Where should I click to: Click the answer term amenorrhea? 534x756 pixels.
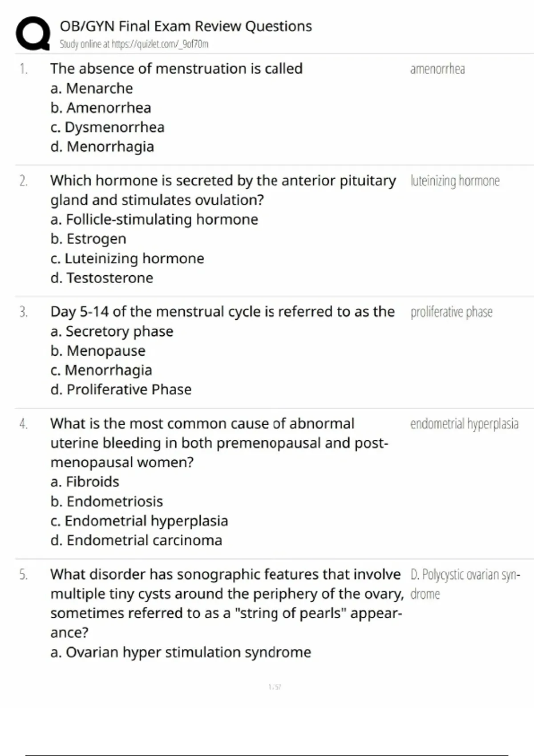tap(437, 69)
